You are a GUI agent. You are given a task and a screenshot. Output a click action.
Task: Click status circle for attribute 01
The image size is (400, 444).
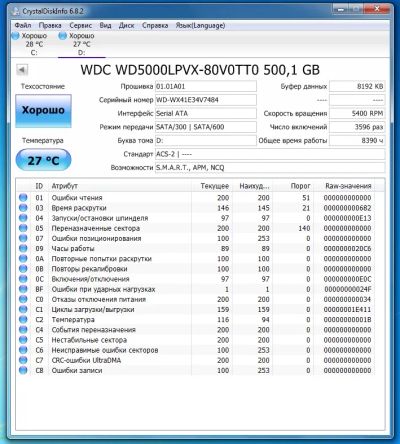23,198
